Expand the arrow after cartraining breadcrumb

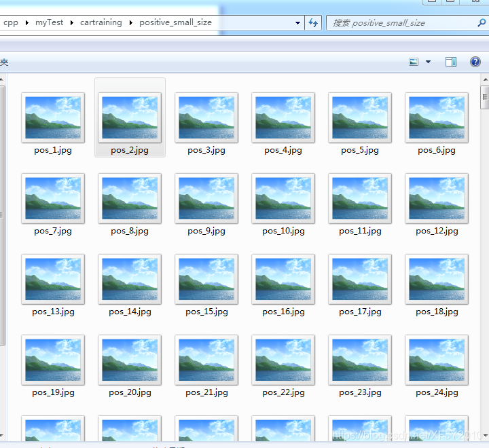[x=130, y=23]
